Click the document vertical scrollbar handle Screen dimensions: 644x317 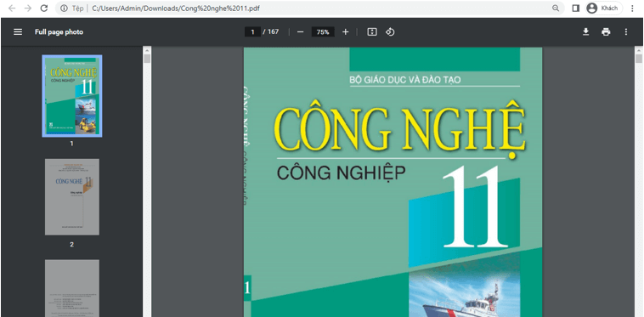(x=639, y=59)
